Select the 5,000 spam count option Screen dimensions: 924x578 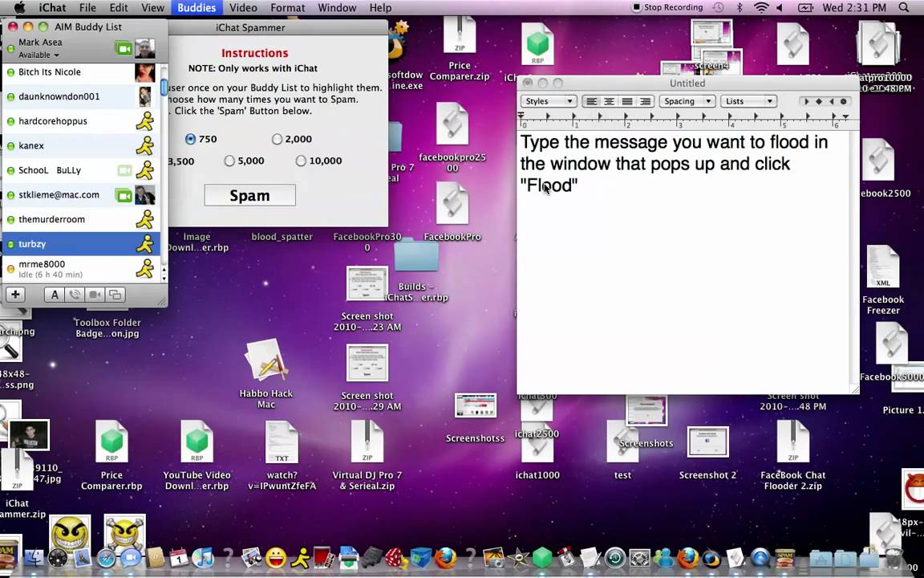[229, 161]
